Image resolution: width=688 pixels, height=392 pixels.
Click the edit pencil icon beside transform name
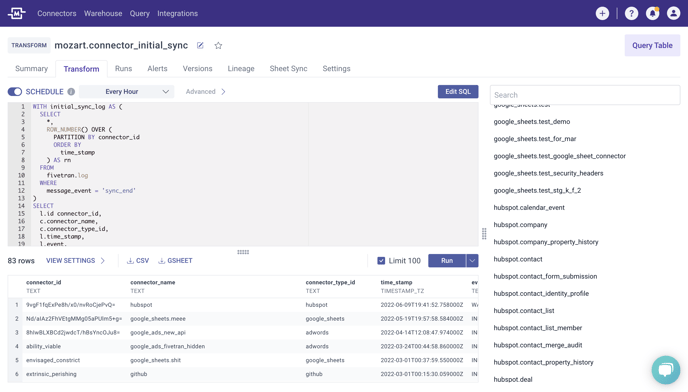click(200, 45)
